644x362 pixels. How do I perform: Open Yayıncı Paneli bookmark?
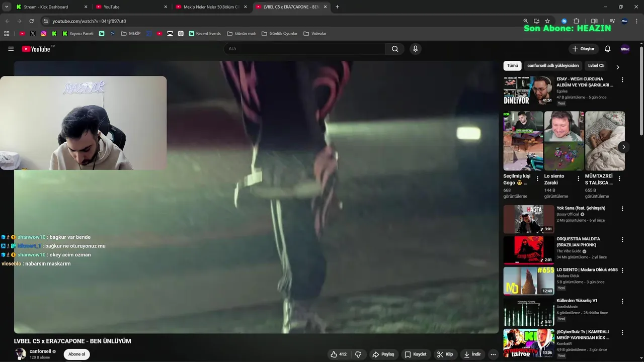(x=78, y=34)
